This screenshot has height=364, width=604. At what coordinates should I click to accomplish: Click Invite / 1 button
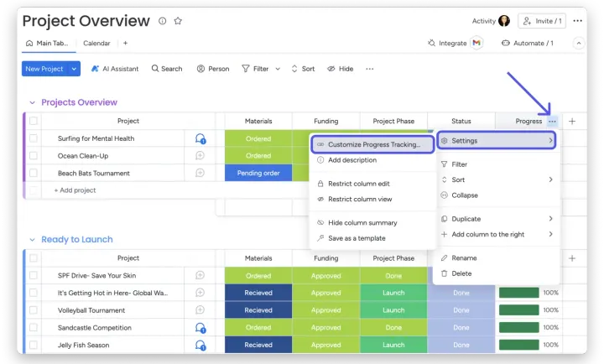coord(542,21)
